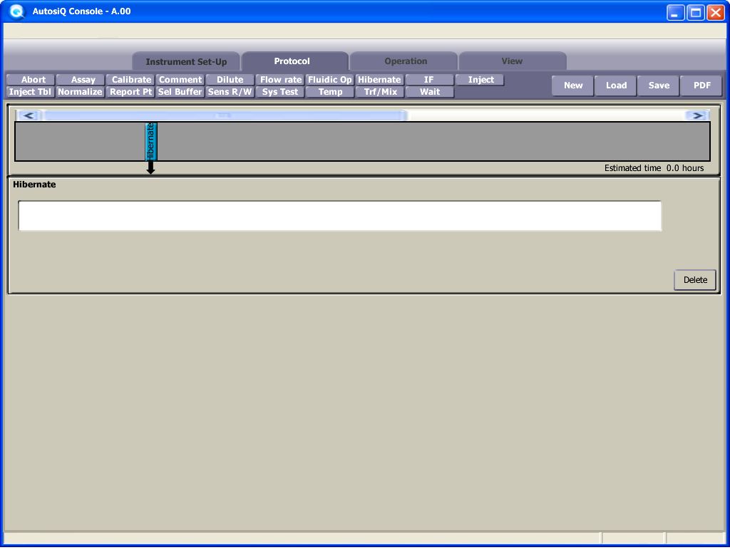730x560 pixels.
Task: Export protocol to PDF
Action: click(701, 85)
